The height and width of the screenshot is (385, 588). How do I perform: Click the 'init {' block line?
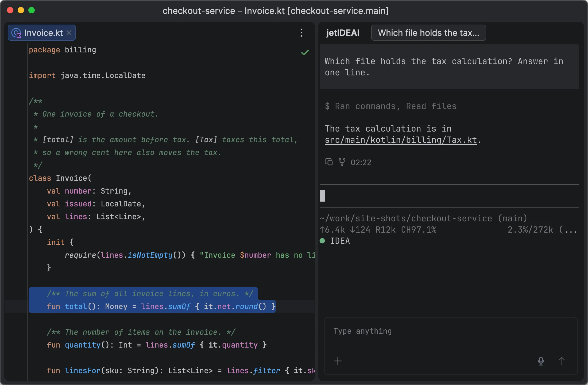(x=60, y=242)
